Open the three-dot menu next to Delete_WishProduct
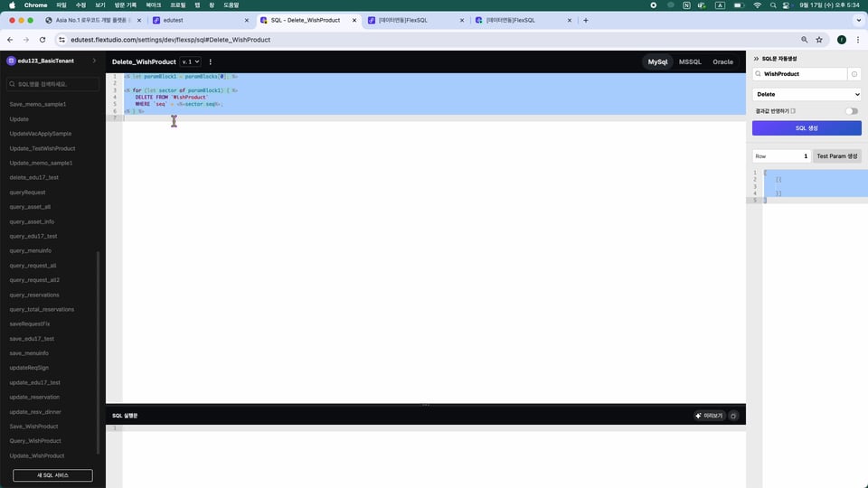The height and width of the screenshot is (488, 868). tap(211, 62)
